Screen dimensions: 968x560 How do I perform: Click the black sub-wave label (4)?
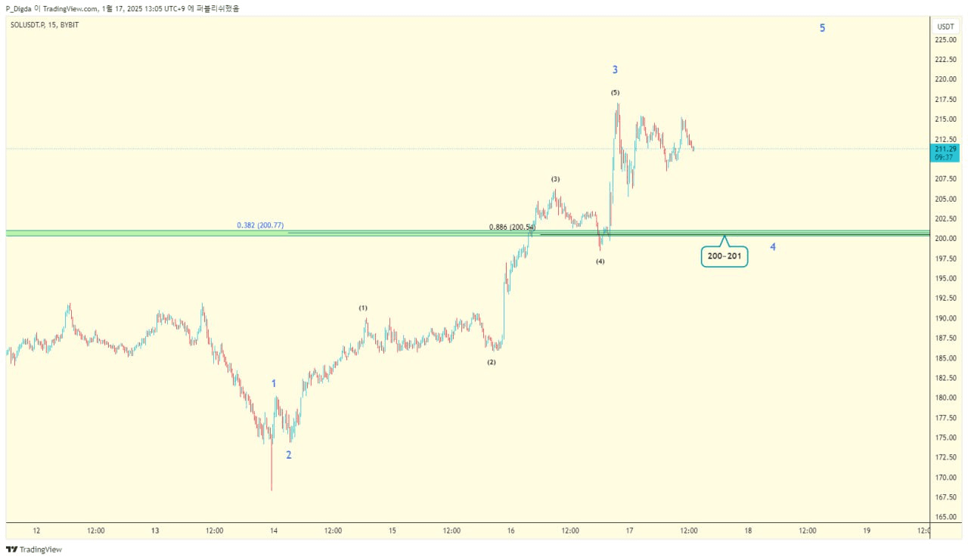(600, 261)
